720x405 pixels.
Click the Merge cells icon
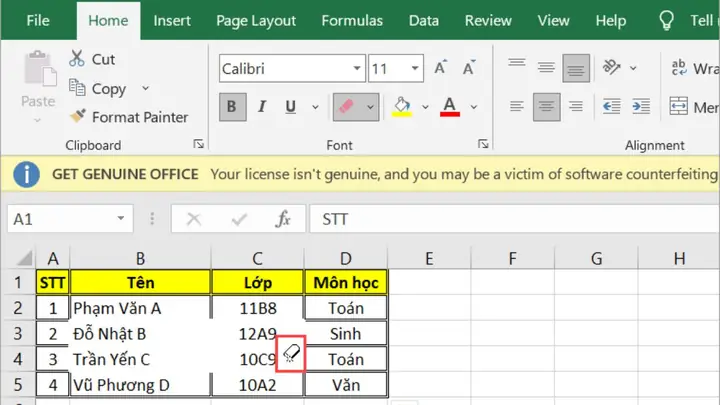pos(679,107)
